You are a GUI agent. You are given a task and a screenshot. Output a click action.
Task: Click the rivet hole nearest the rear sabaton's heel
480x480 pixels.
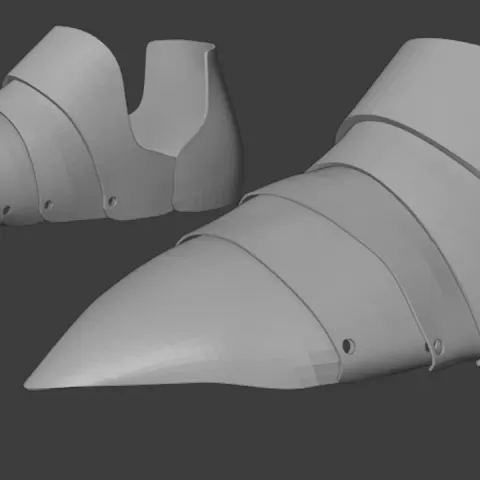(x=112, y=201)
